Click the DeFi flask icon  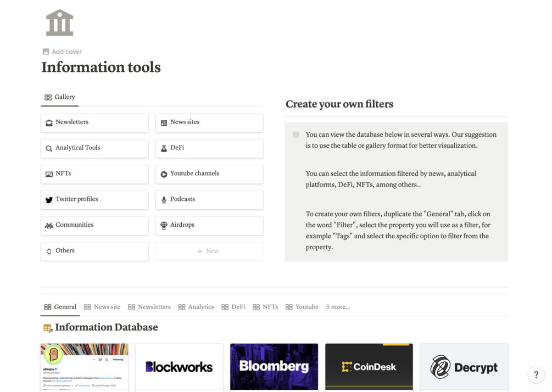click(x=164, y=148)
